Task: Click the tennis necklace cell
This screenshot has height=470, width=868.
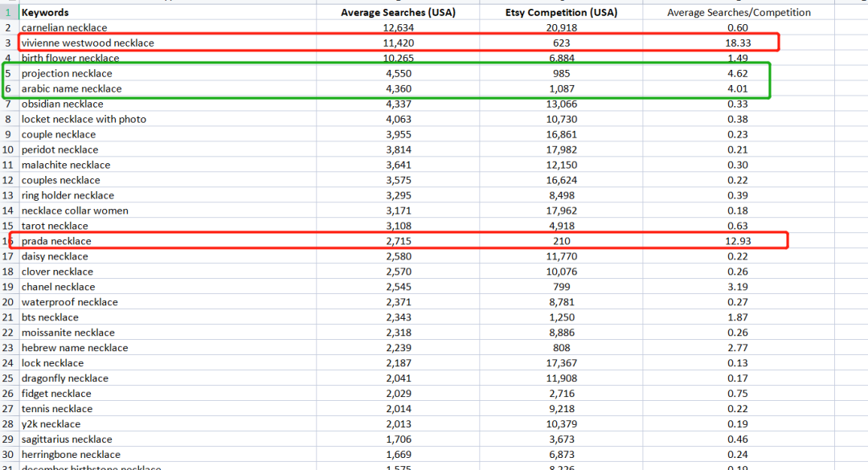Action: 168,409
